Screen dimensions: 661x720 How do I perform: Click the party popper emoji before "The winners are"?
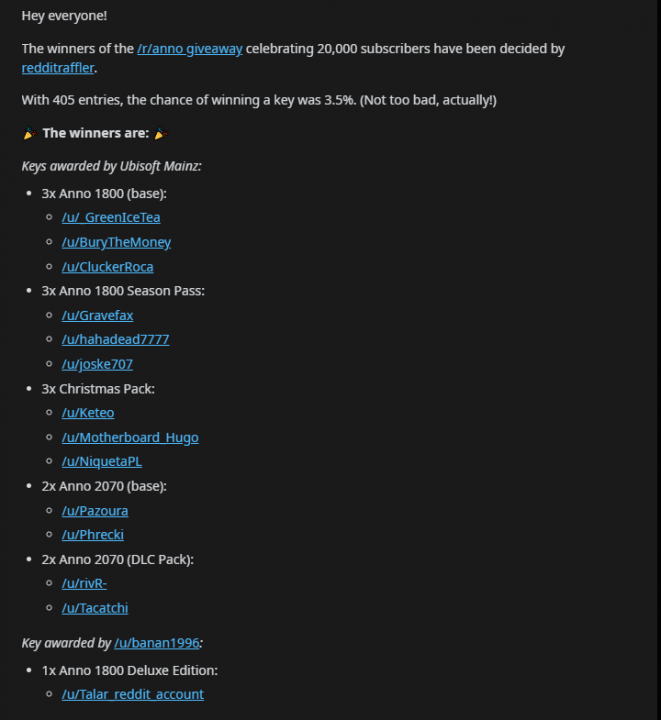click(28, 133)
